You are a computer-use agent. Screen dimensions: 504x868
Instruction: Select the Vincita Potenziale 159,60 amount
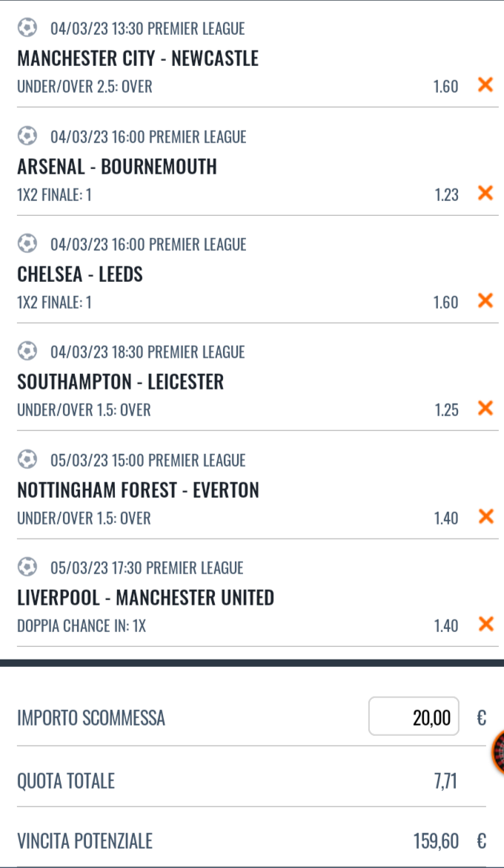point(436,841)
